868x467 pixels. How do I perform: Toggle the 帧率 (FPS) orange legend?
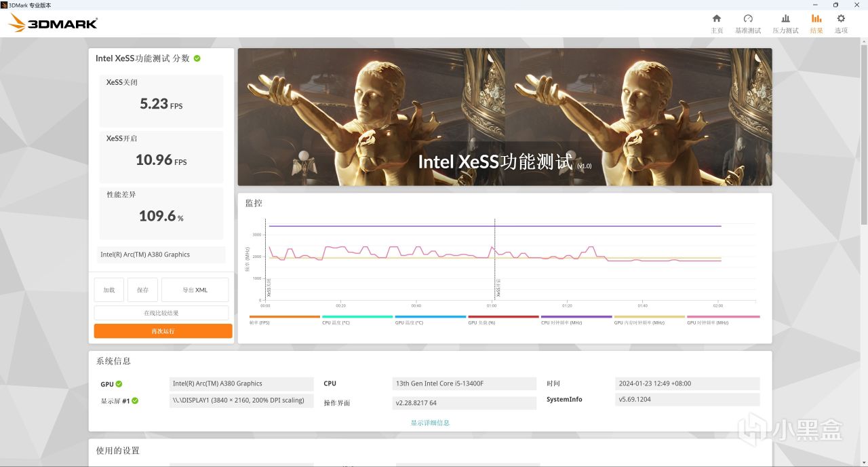point(284,319)
